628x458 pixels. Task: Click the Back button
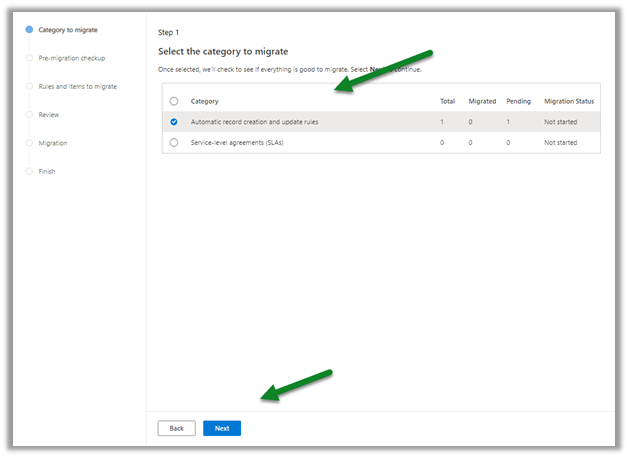[x=176, y=428]
